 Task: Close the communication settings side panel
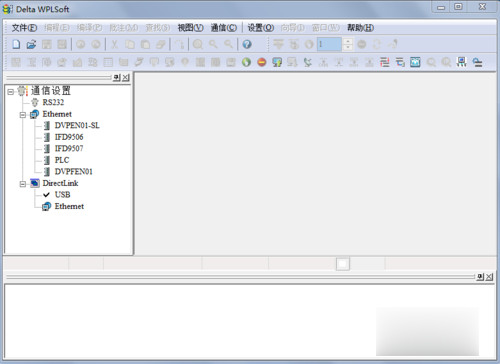click(x=125, y=78)
